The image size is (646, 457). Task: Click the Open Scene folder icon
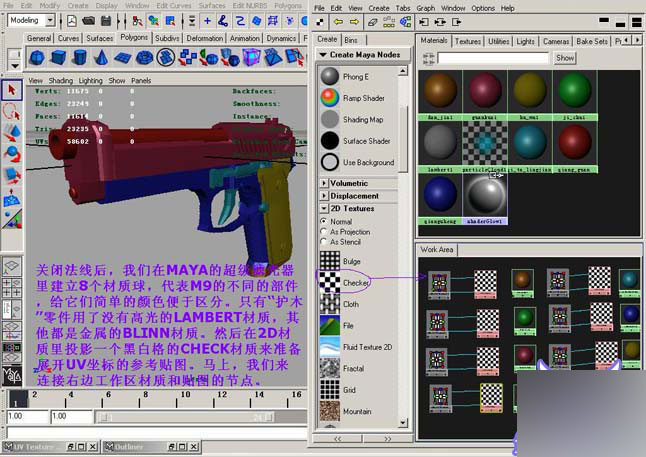(x=89, y=21)
